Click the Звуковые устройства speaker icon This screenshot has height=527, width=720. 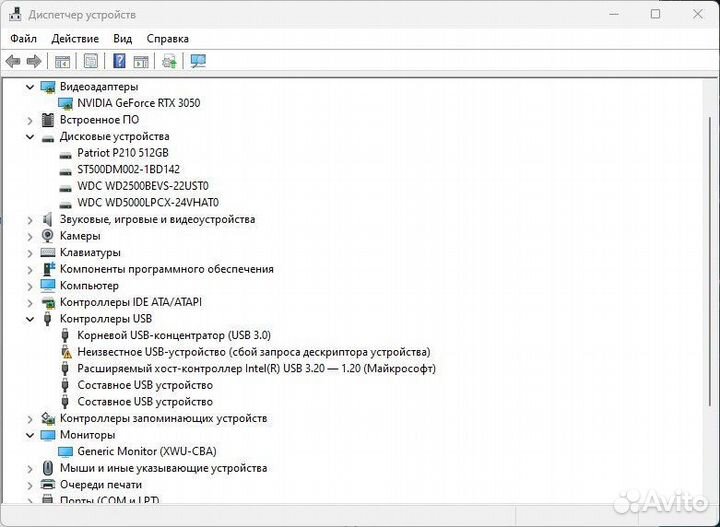pyautogui.click(x=47, y=219)
